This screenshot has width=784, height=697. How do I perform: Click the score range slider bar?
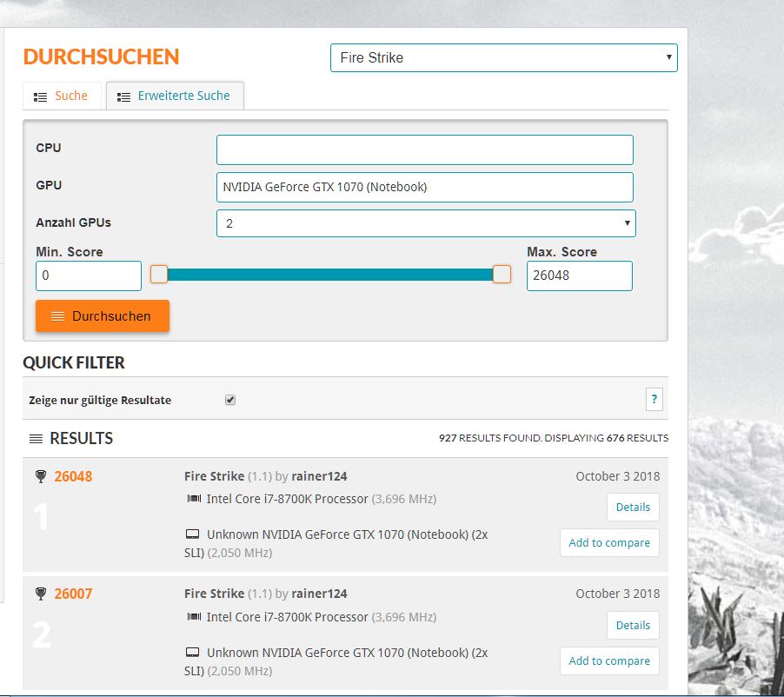coord(330,275)
